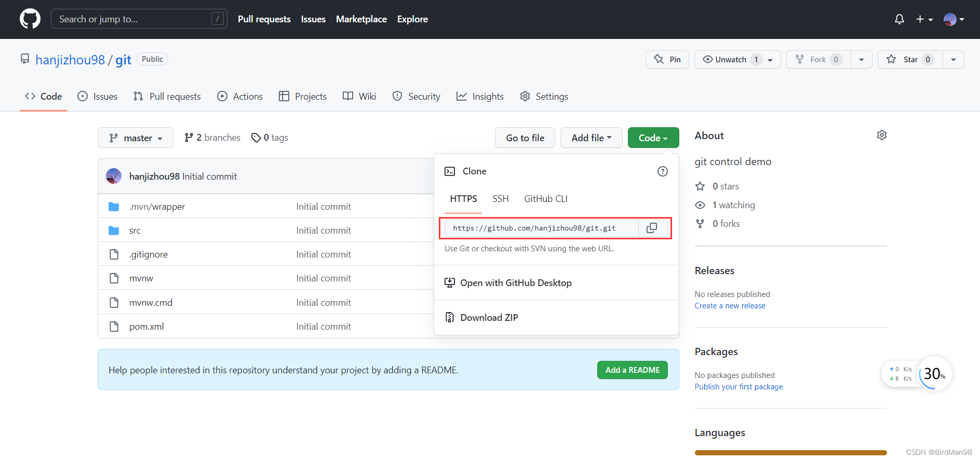Select the Code repository tab
The width and height of the screenshot is (980, 460).
44,97
